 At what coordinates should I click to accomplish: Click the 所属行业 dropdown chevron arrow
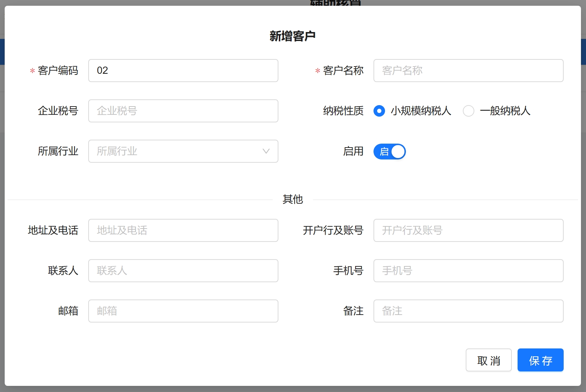point(266,151)
